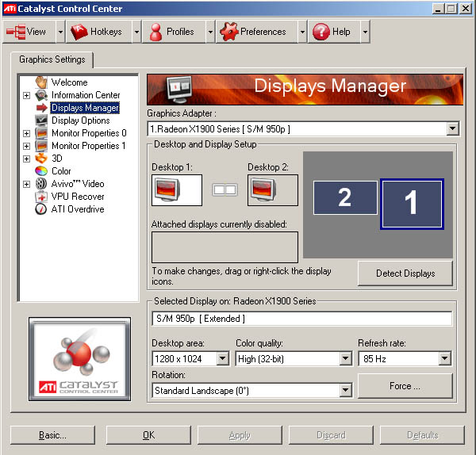Click the Apply button

tap(240, 435)
